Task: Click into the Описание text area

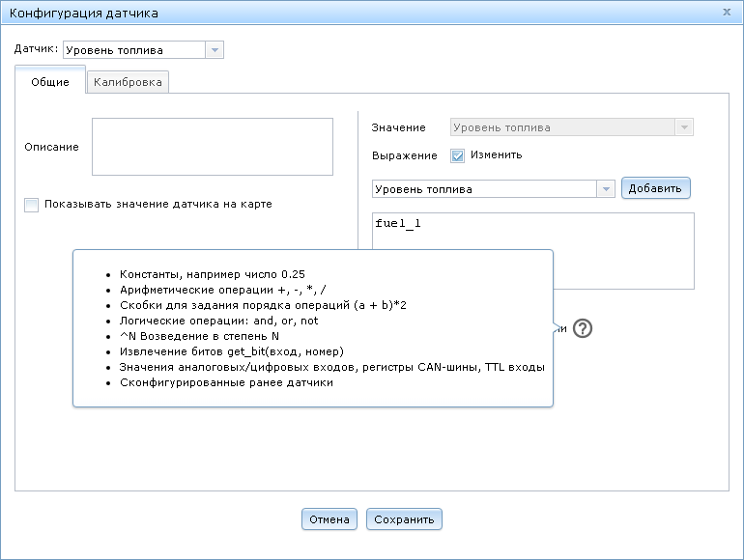Action: tap(212, 147)
